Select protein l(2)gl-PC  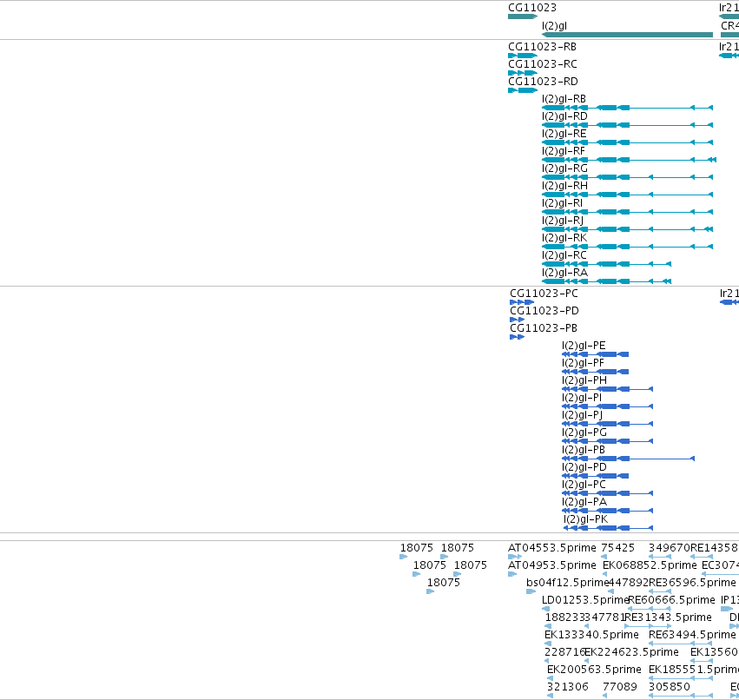pos(608,493)
